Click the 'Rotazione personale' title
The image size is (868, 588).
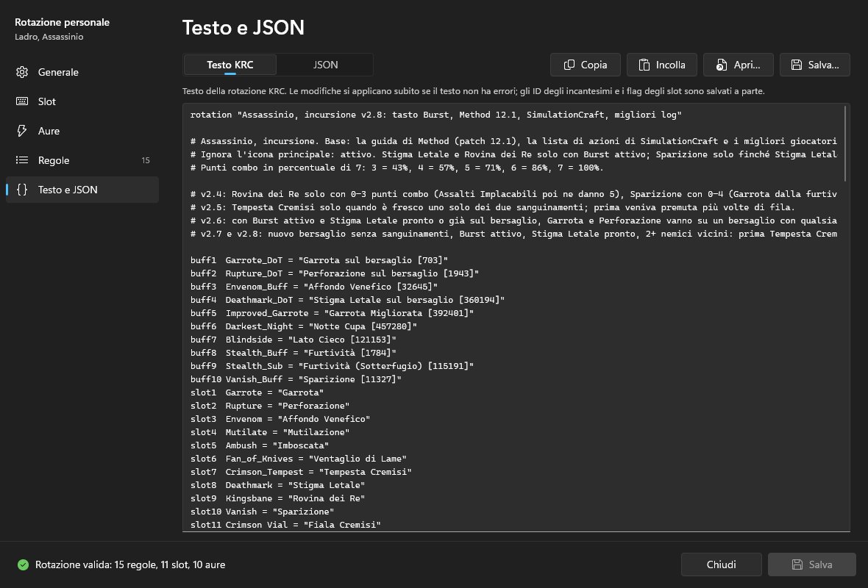(x=62, y=22)
